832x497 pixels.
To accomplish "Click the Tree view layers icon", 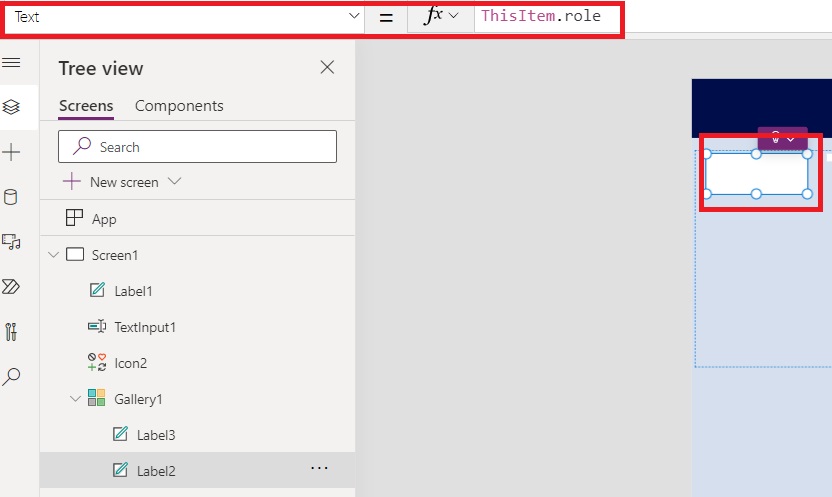I will [x=11, y=106].
